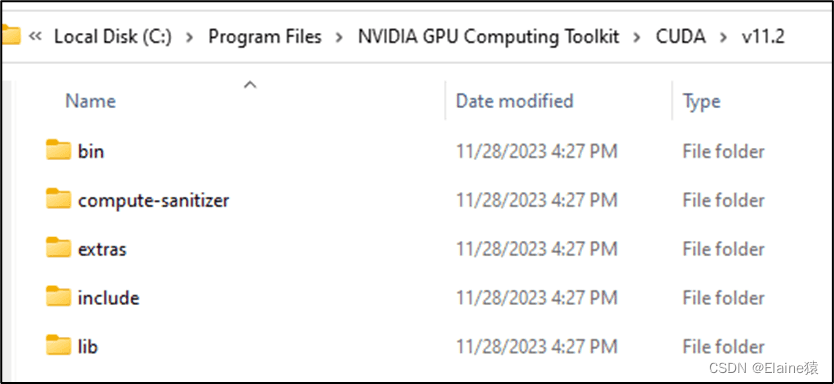Sort by Name column header
This screenshot has width=834, height=384.
click(90, 101)
